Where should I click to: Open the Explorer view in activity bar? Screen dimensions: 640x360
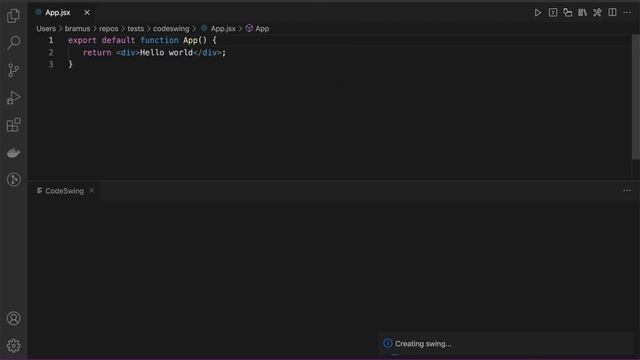[x=13, y=16]
